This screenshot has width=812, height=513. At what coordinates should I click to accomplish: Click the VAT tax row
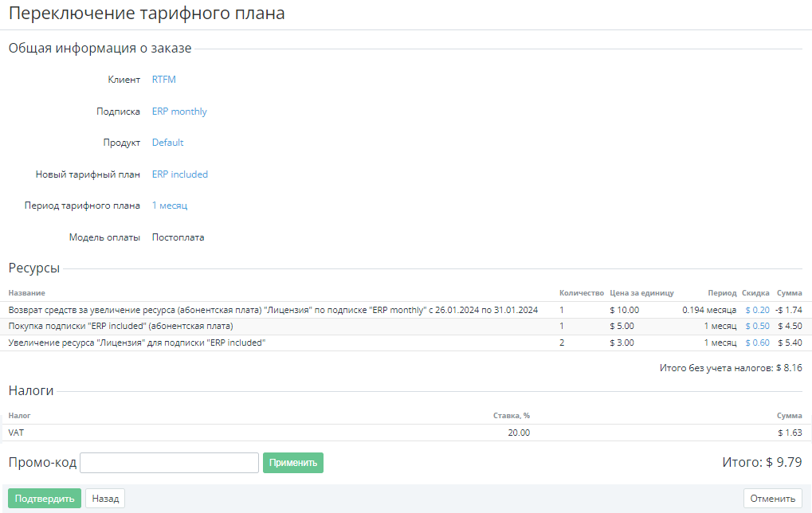[x=17, y=433]
